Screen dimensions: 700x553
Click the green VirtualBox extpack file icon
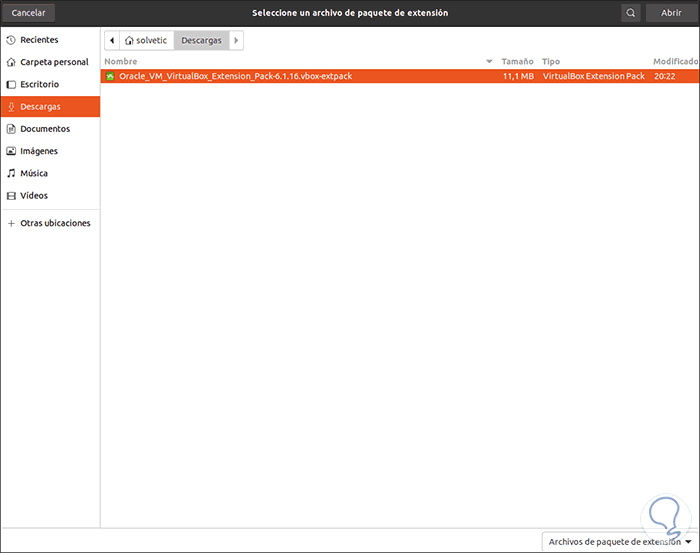[x=110, y=76]
